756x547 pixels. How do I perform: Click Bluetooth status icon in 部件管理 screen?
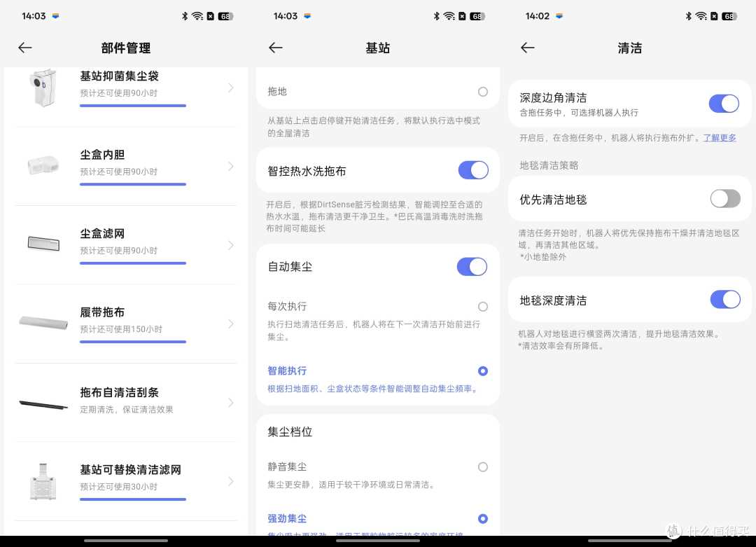coord(185,16)
